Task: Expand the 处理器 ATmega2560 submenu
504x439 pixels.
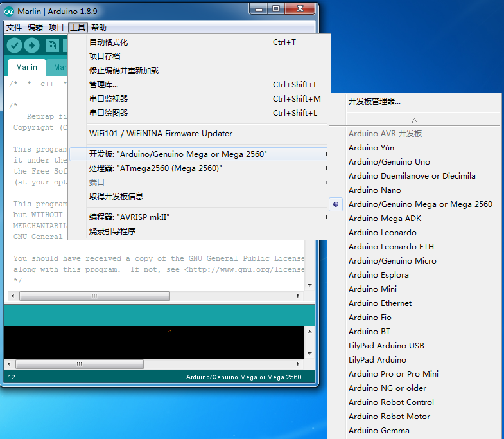Action: 197,168
